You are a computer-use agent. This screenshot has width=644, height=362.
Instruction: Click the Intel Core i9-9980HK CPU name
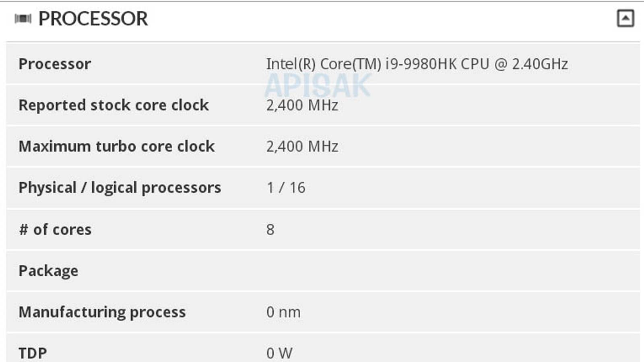tap(417, 64)
